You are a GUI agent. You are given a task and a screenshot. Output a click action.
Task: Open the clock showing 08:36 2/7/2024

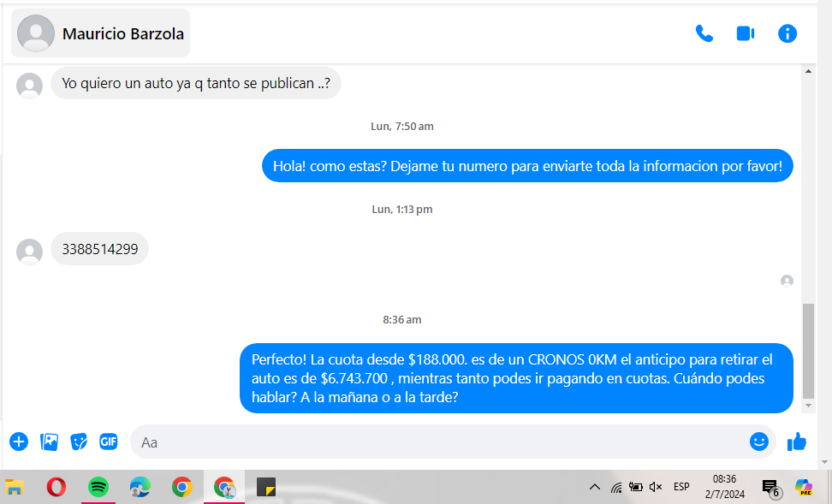point(724,487)
